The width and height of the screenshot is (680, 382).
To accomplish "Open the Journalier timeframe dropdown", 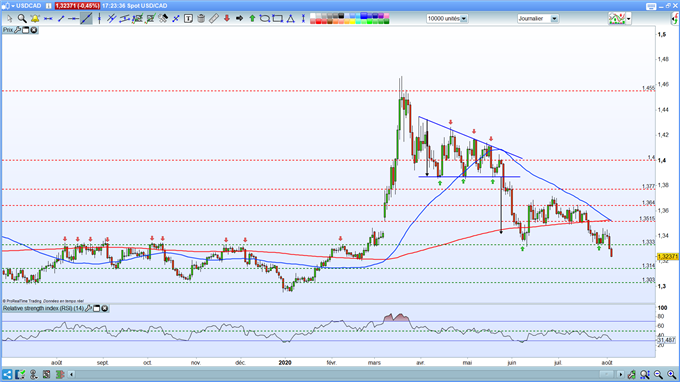I will point(554,19).
